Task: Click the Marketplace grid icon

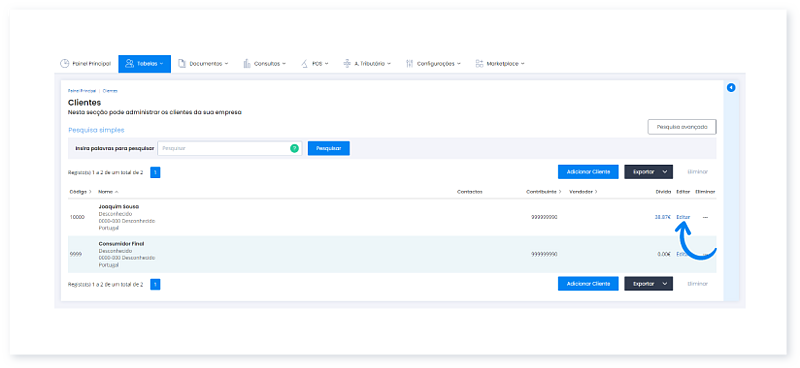Action: coord(479,64)
